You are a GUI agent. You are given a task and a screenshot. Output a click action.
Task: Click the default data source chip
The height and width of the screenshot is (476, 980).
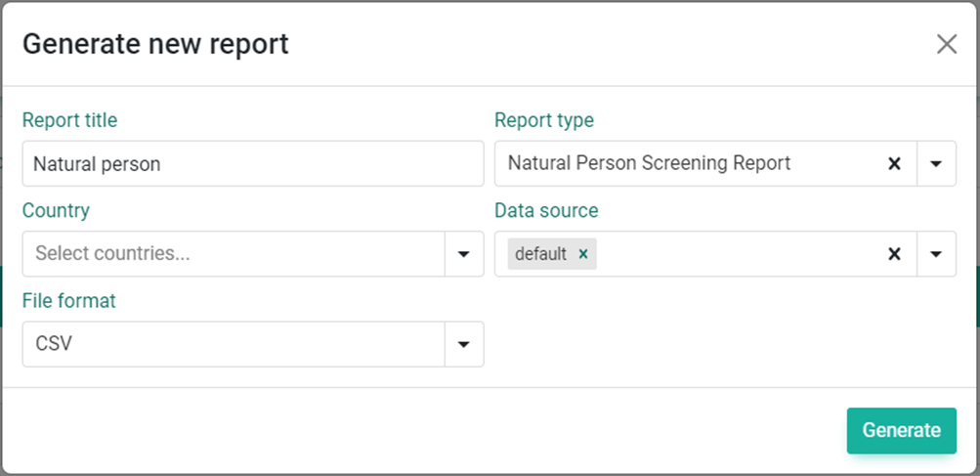(x=541, y=254)
